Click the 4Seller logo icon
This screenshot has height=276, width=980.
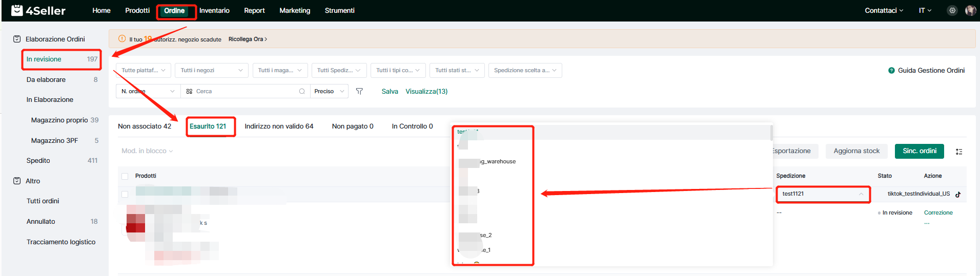pyautogui.click(x=17, y=10)
